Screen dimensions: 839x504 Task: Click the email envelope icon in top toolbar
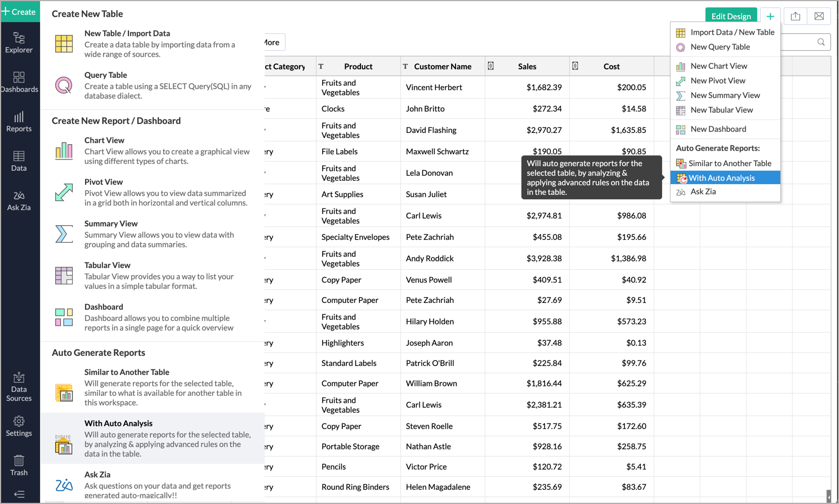tap(819, 16)
